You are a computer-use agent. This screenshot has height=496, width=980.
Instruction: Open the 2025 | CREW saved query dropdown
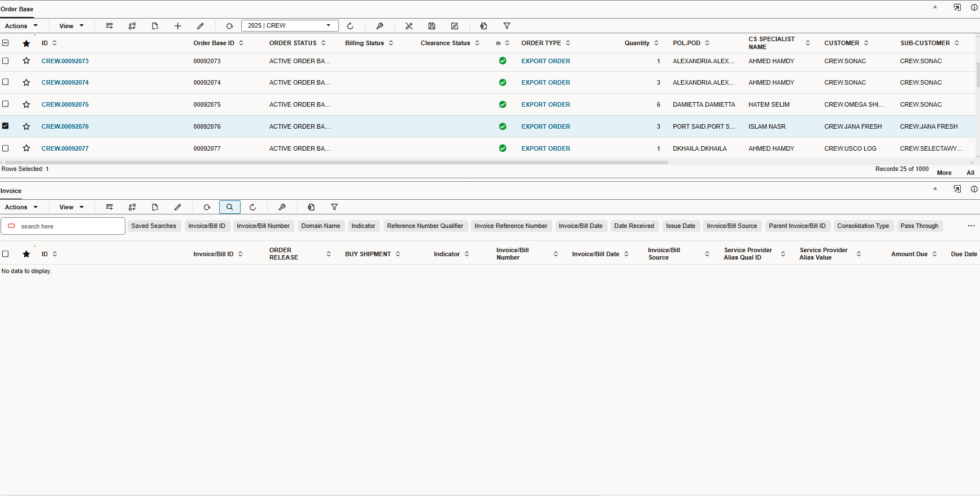[290, 26]
